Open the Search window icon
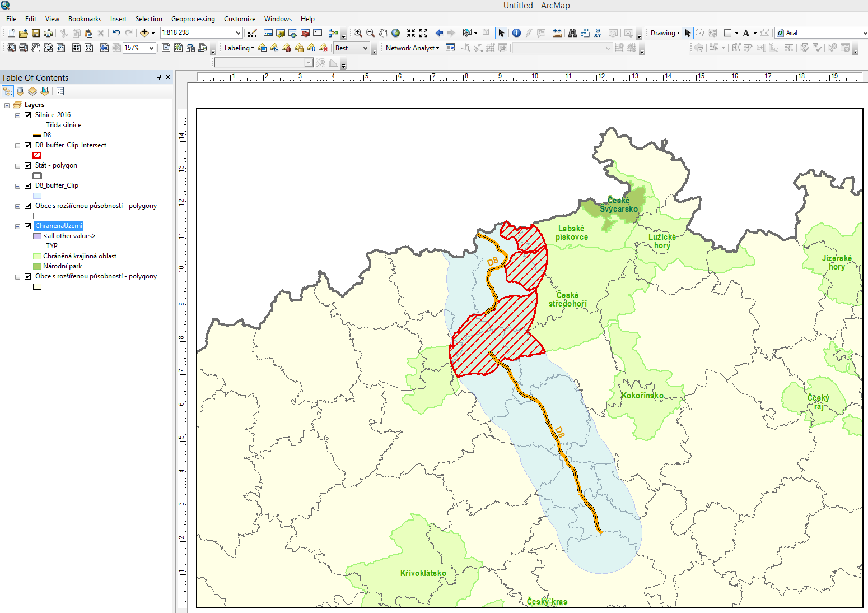Screen dimensions: 868x613 pos(293,33)
